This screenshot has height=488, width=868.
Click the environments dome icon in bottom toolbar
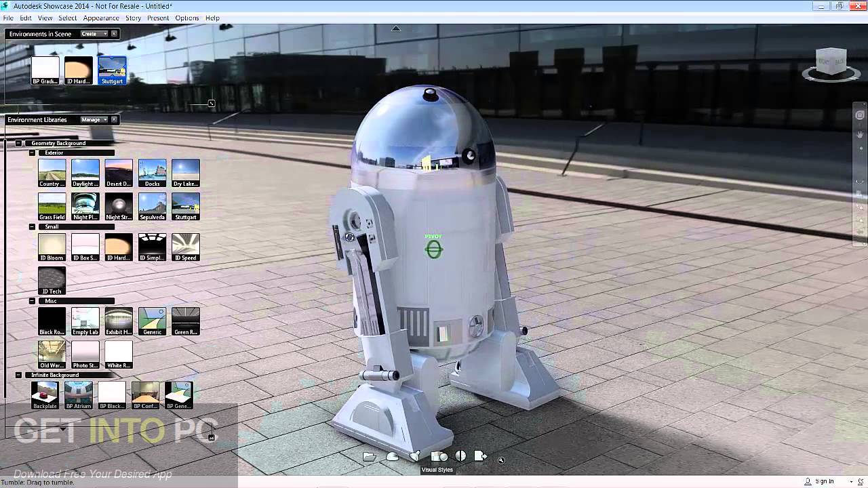point(392,457)
